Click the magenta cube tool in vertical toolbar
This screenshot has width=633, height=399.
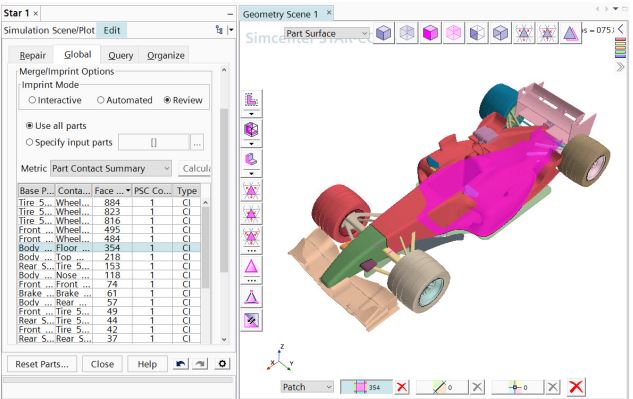tap(251, 130)
